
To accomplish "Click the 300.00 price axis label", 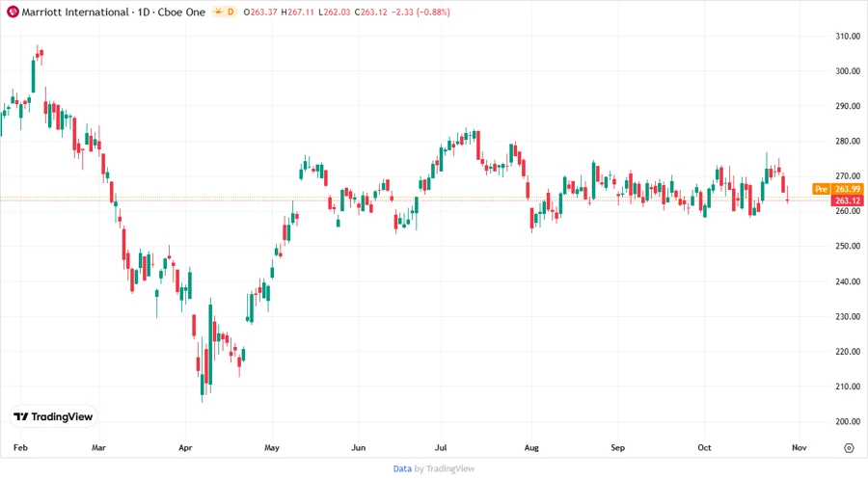I will (x=848, y=70).
